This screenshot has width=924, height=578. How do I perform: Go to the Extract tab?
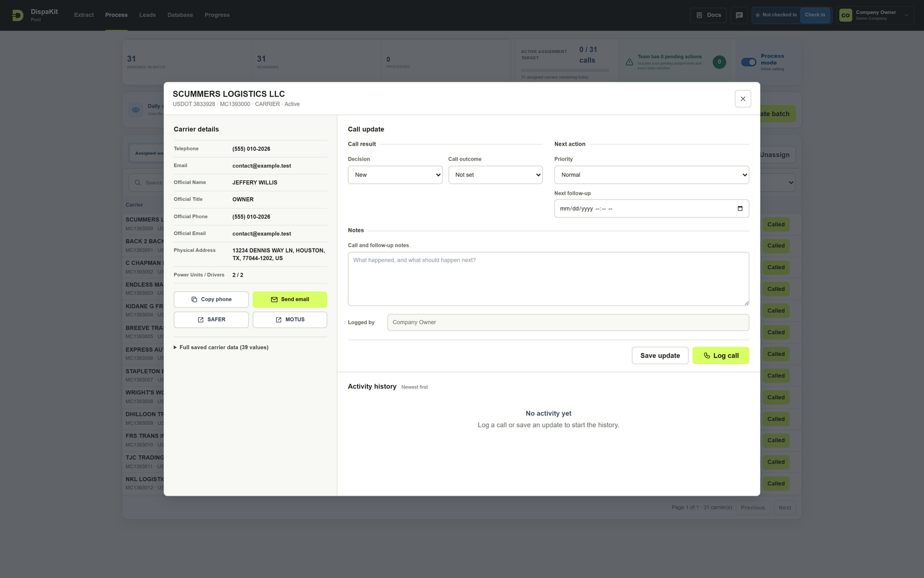pos(84,15)
